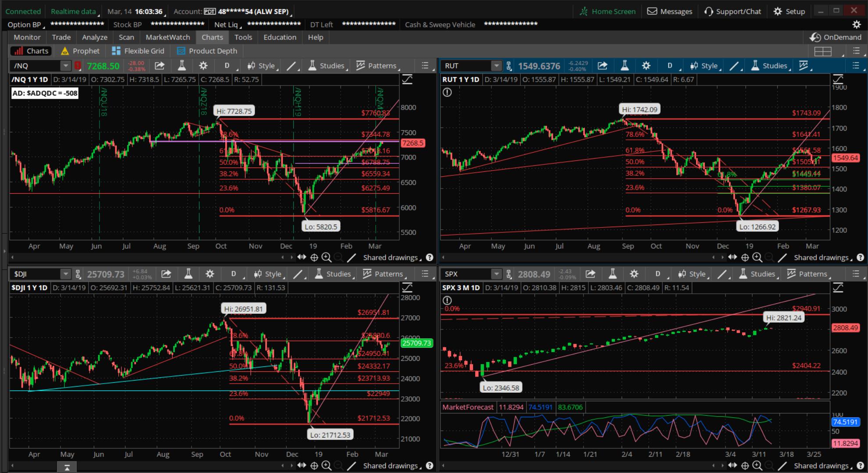Open the chart settings gear on the /NQ chart
Viewport: 868px width, 473px height.
tap(203, 65)
